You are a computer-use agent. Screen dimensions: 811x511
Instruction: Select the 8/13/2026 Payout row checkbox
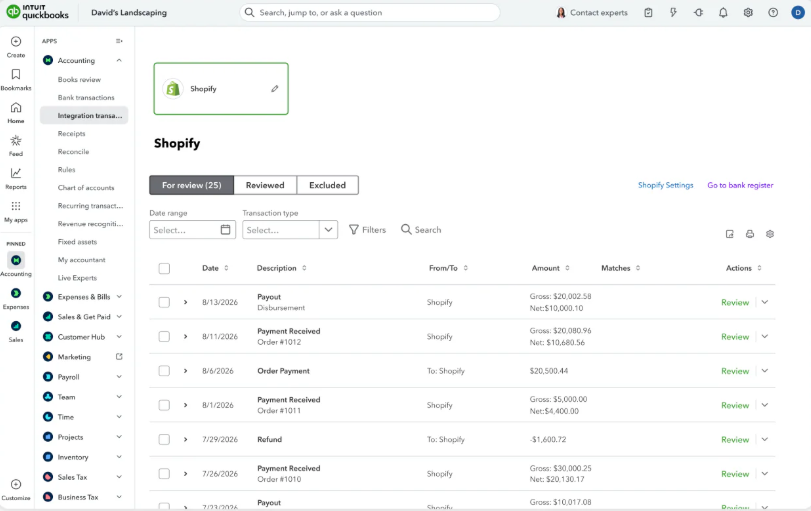(x=164, y=302)
